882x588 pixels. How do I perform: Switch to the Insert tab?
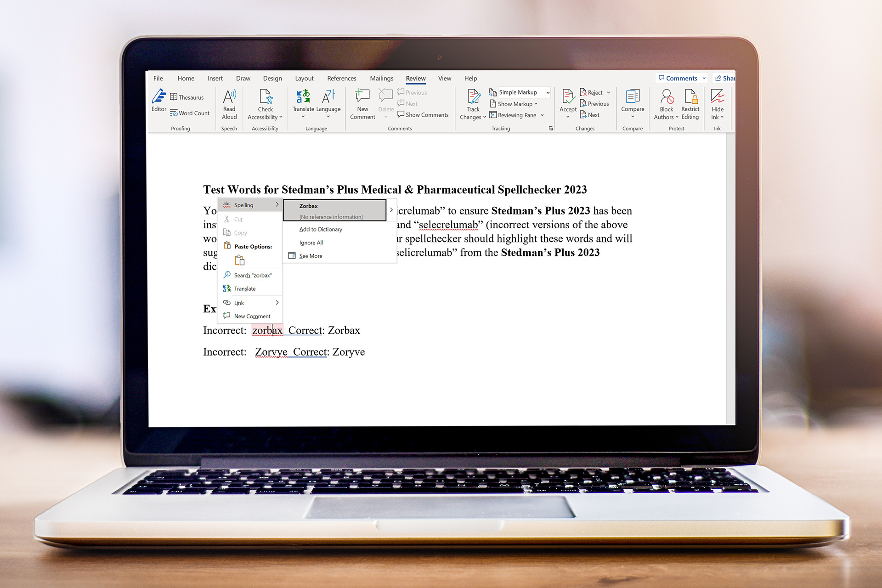point(215,78)
